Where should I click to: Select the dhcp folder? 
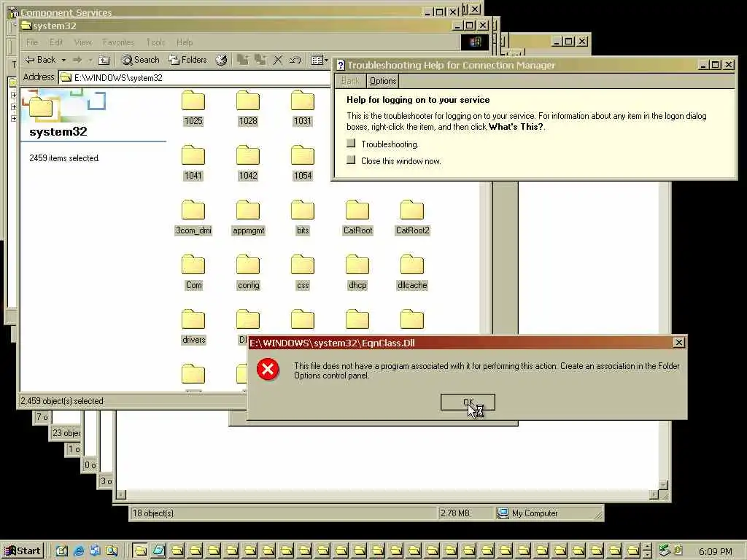(x=357, y=273)
